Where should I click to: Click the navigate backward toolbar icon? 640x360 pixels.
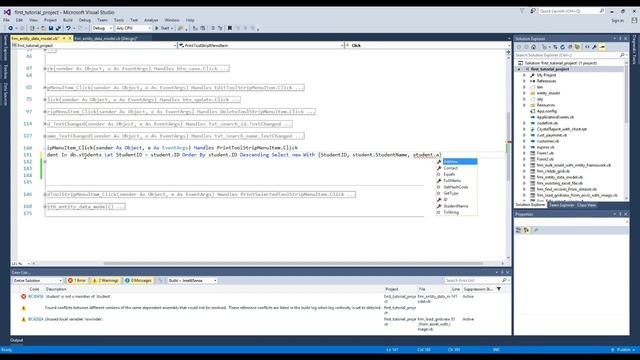[x=11, y=28]
